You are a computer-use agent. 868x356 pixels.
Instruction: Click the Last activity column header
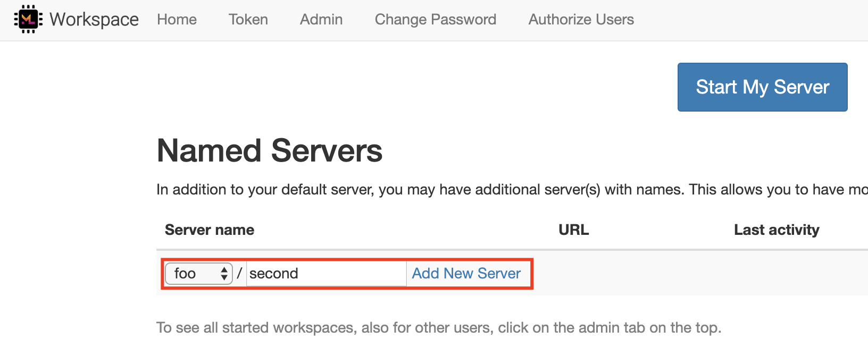coord(777,230)
